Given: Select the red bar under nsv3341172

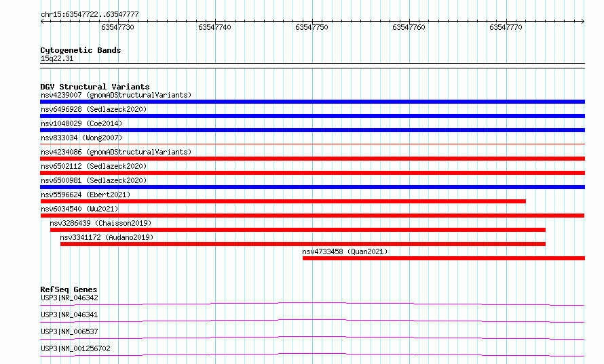Looking at the screenshot, I should [x=303, y=244].
